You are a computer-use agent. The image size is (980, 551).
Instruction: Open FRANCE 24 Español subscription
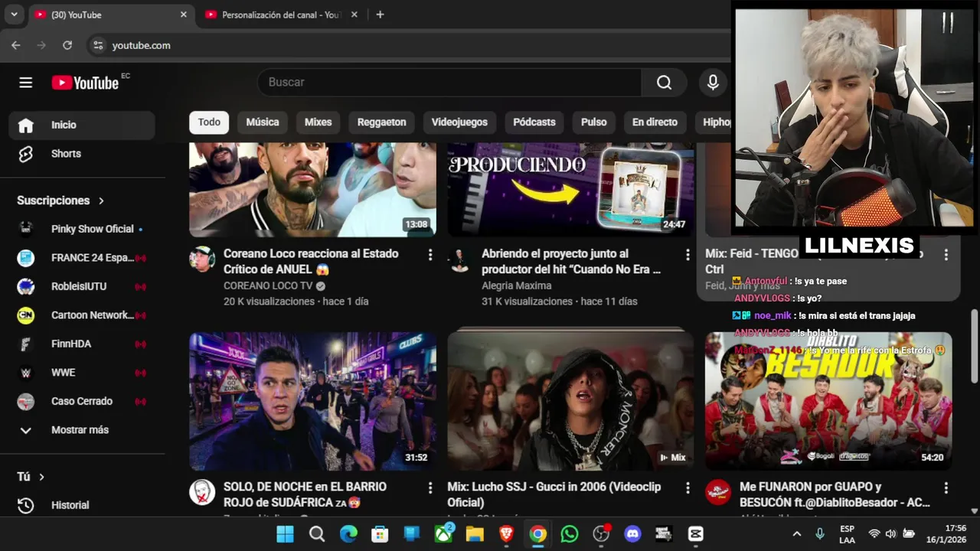[82, 258]
